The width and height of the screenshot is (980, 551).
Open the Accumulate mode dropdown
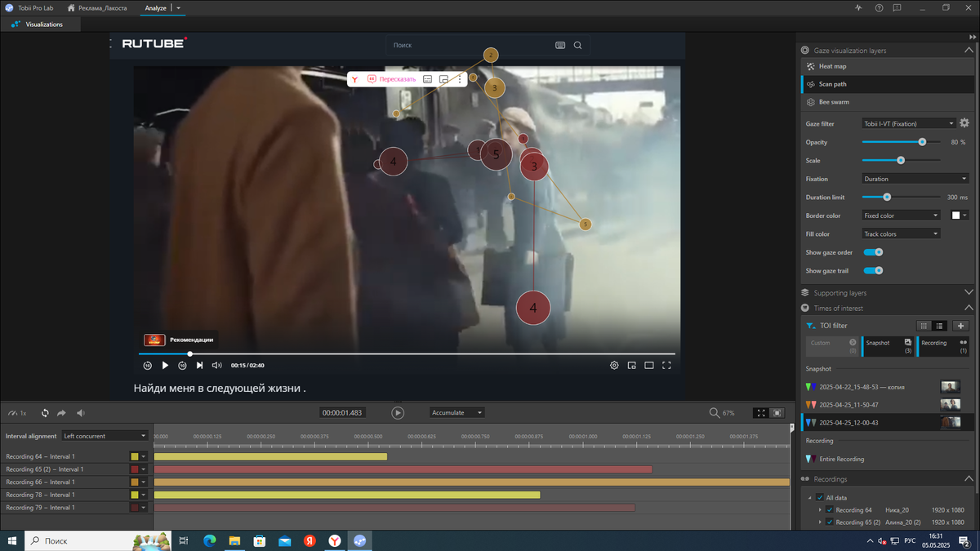[x=457, y=413]
